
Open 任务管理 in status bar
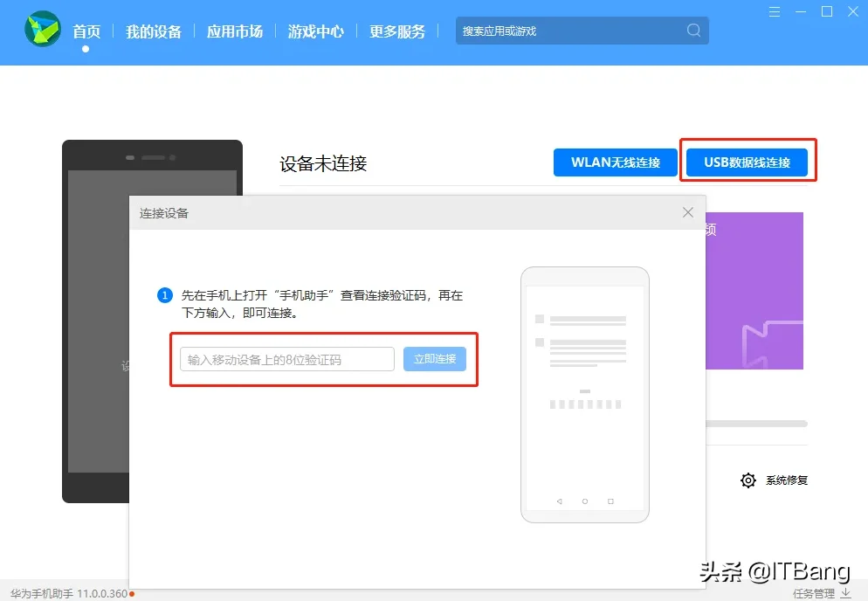813,593
